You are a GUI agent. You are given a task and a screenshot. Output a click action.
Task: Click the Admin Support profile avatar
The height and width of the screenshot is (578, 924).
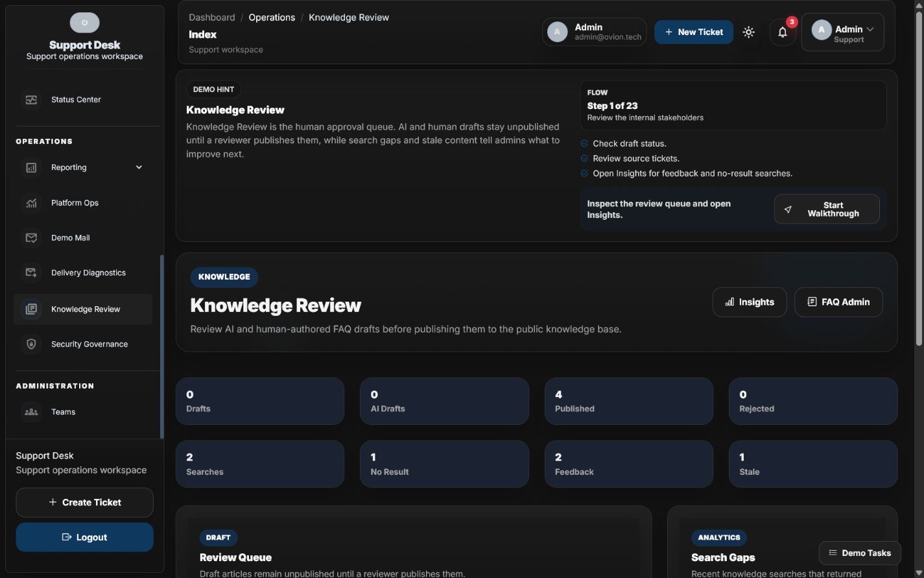click(x=822, y=30)
